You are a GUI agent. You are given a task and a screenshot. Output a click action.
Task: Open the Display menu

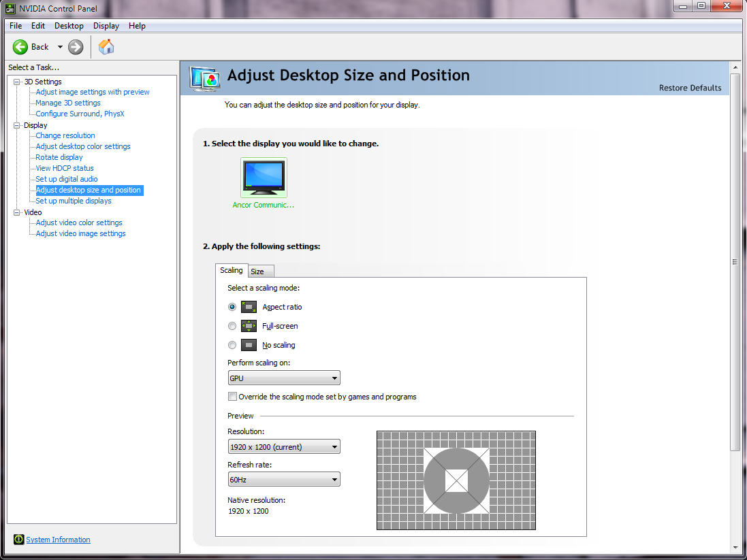coord(106,26)
